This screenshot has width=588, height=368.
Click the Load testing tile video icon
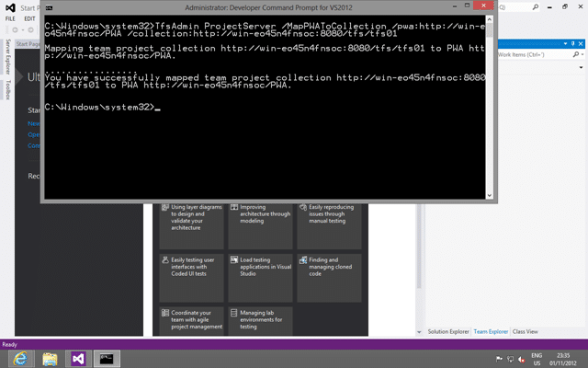point(234,259)
